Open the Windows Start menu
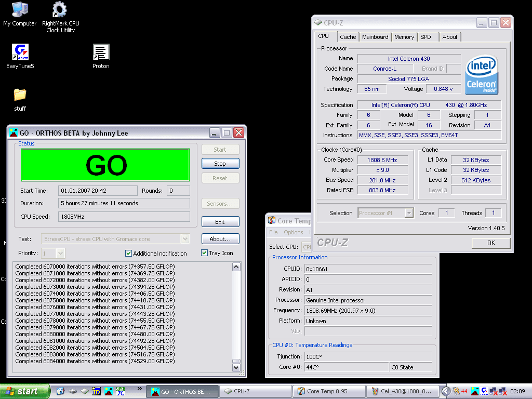This screenshot has width=532, height=399. pyautogui.click(x=24, y=391)
